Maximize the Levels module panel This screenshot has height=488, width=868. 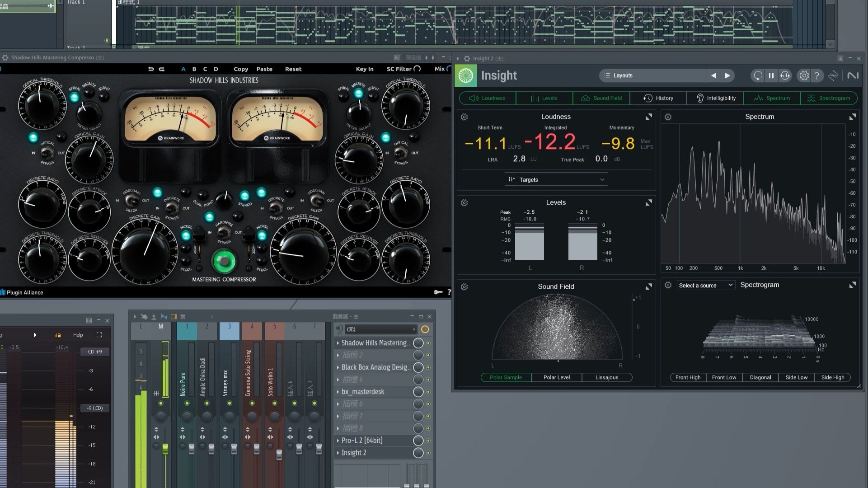[649, 203]
